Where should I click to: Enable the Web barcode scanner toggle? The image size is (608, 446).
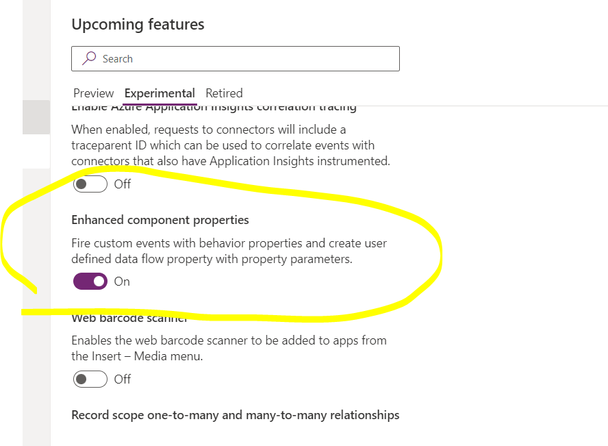[90, 379]
